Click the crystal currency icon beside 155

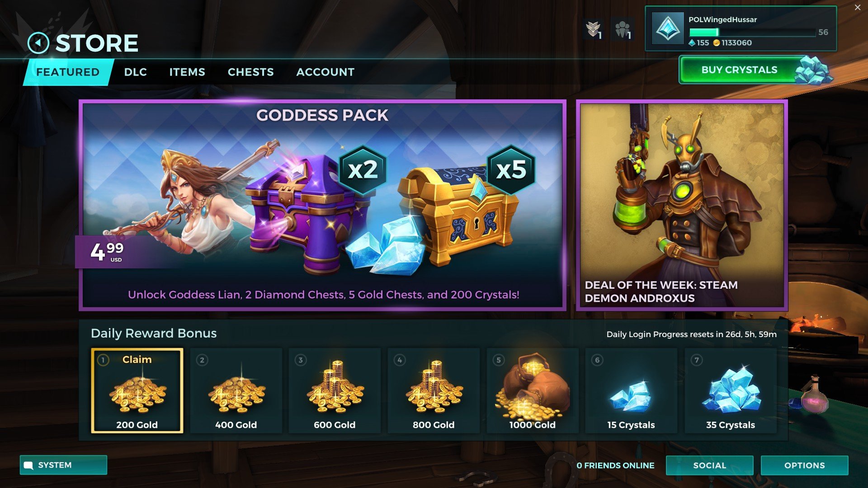click(691, 43)
